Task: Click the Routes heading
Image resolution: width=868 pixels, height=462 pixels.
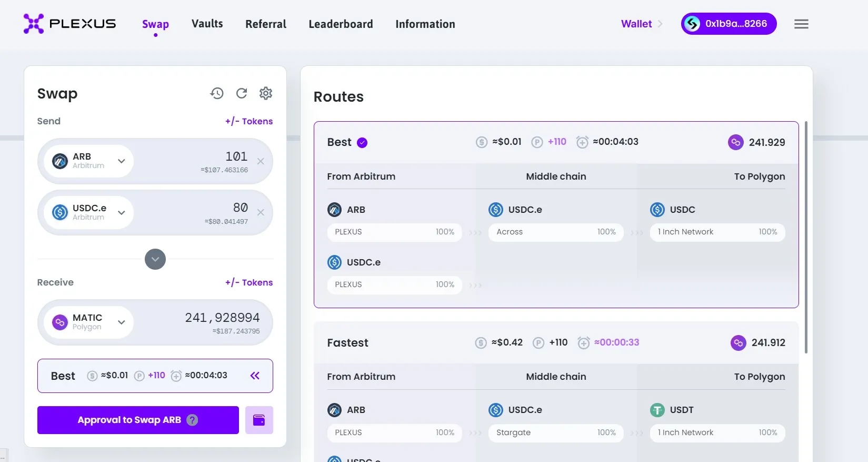Action: coord(338,97)
